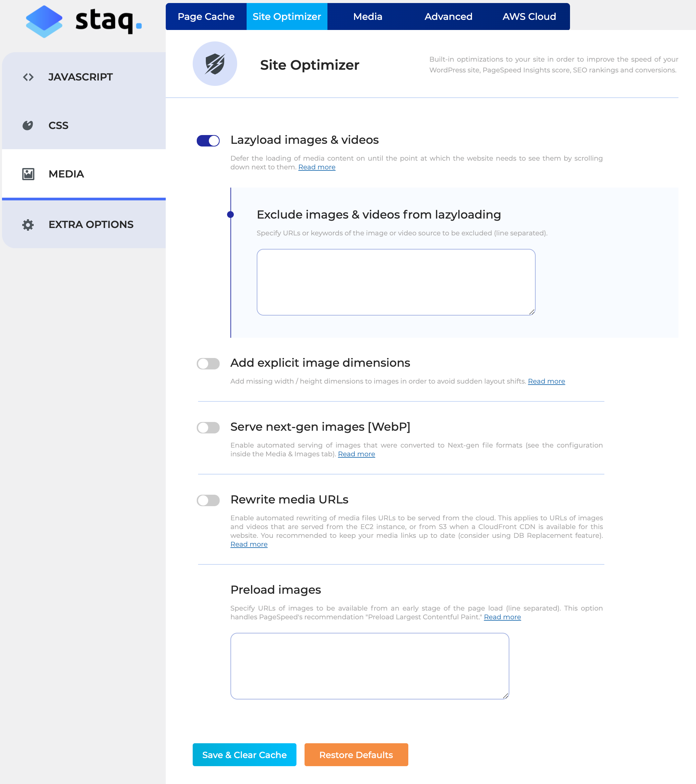Click the Media picture icon
The image size is (696, 784).
pos(28,174)
